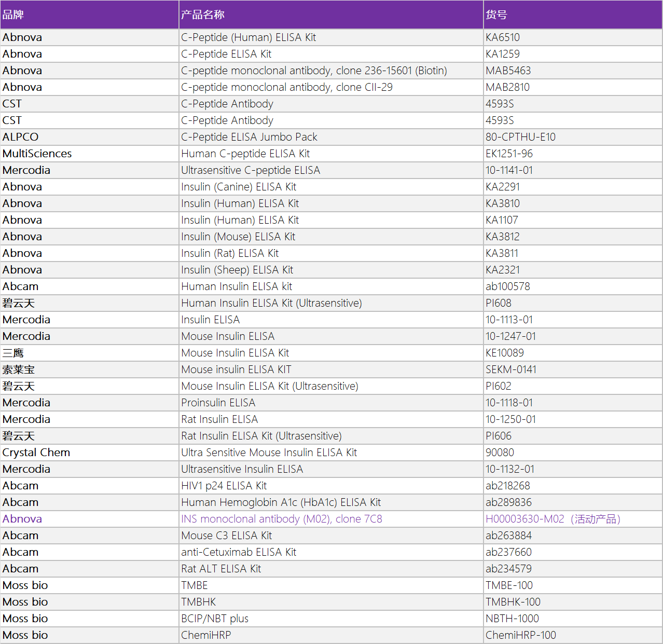The height and width of the screenshot is (644, 663).
Task: Click catalog number "KA2291"
Action: pos(503,187)
